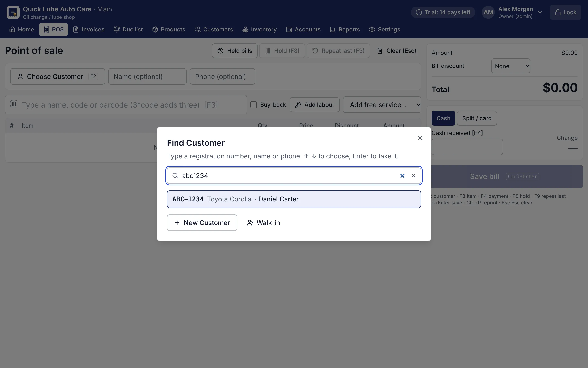Click the Save bill button

pos(507,176)
